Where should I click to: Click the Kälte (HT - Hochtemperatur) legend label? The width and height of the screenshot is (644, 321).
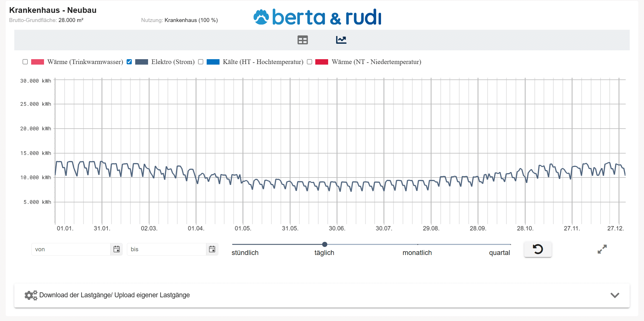pos(263,62)
